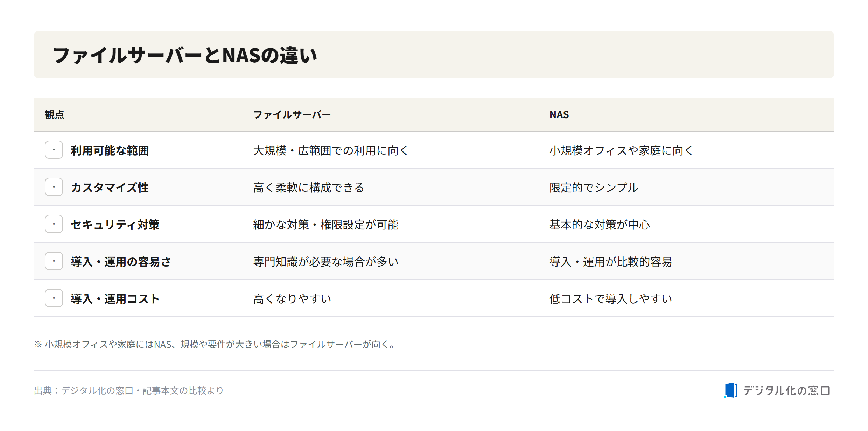
Task: Click the デジタル化の窓口 brand text
Action: (786, 390)
